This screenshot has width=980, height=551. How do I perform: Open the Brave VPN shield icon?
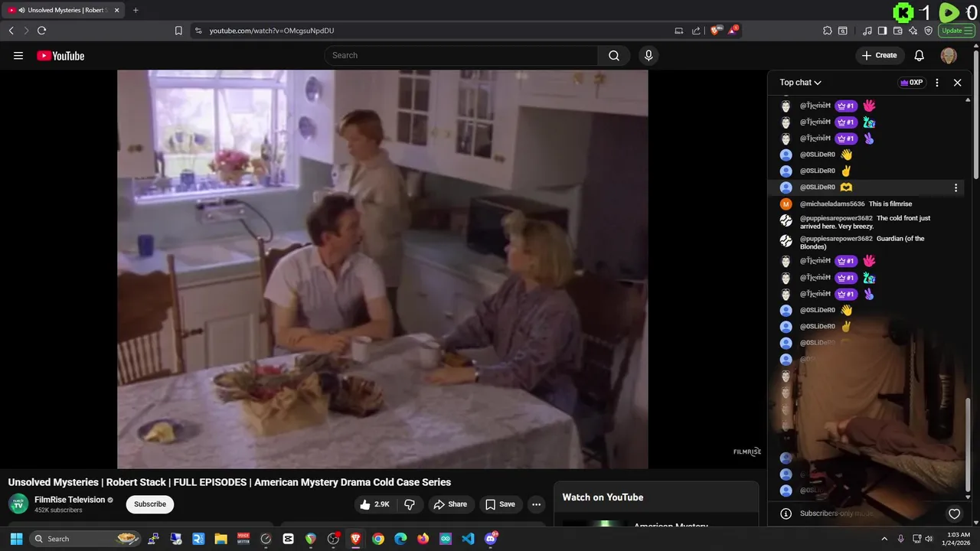pos(928,31)
